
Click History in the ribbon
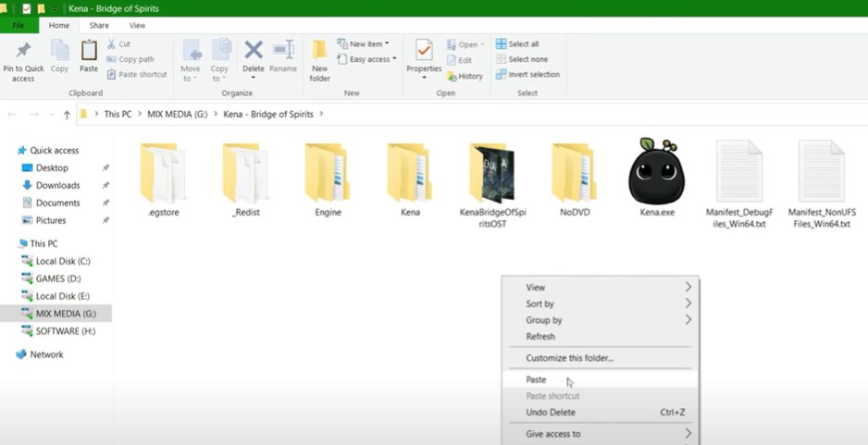tap(465, 76)
